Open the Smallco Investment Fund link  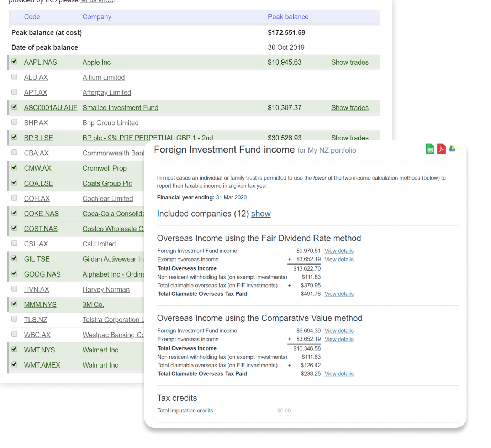120,108
